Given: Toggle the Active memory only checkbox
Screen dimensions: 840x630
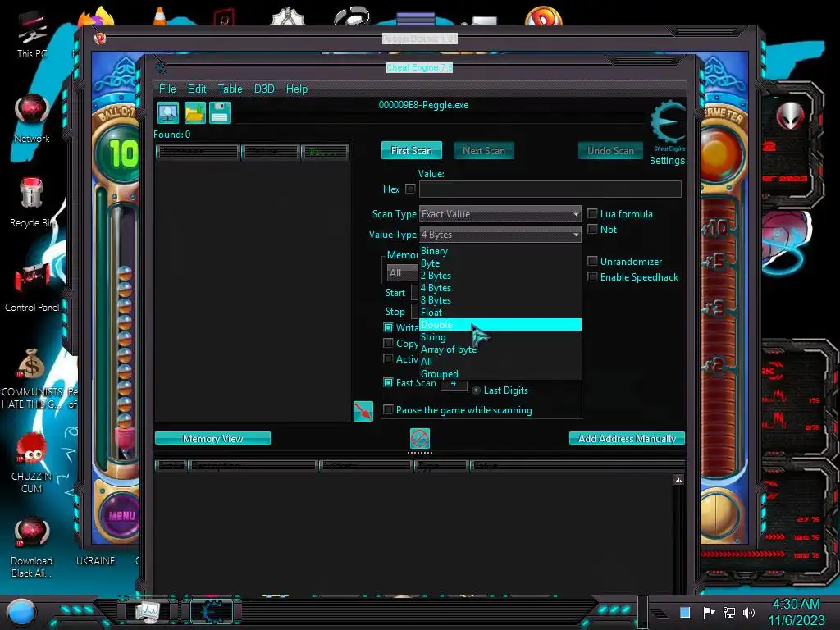Looking at the screenshot, I should tap(388, 358).
